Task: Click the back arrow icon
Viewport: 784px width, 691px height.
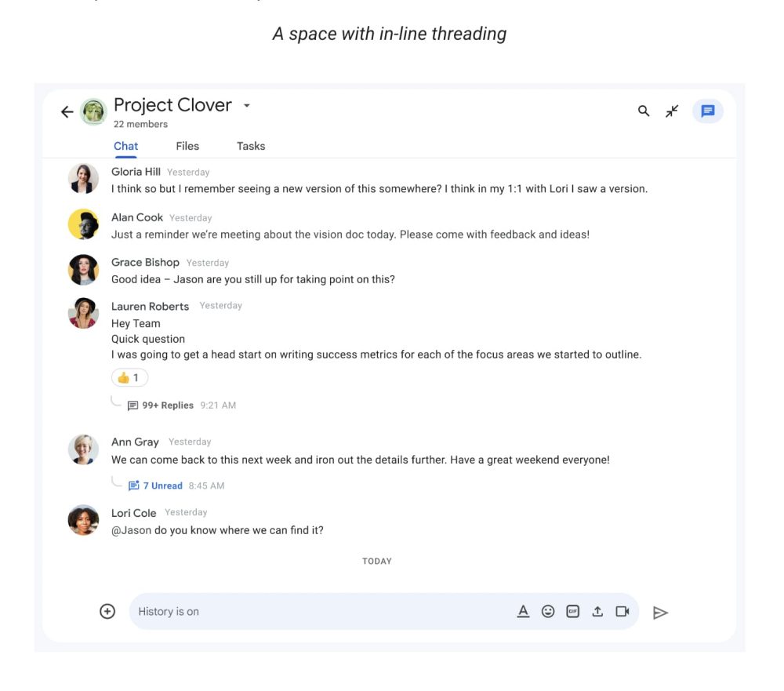Action: click(x=67, y=112)
